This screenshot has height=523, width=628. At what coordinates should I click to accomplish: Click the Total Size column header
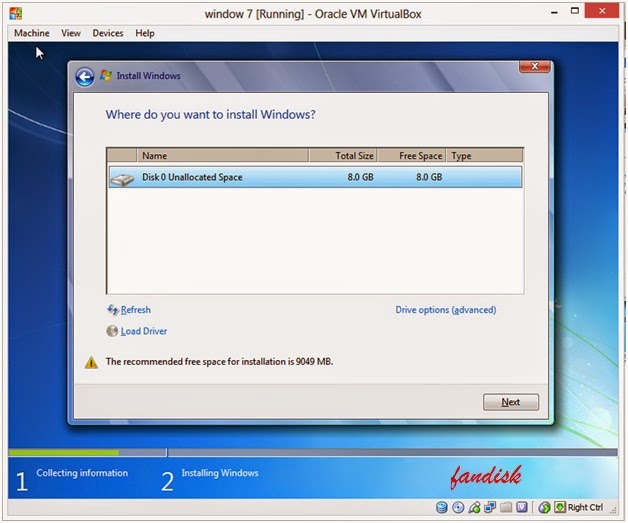(343, 155)
